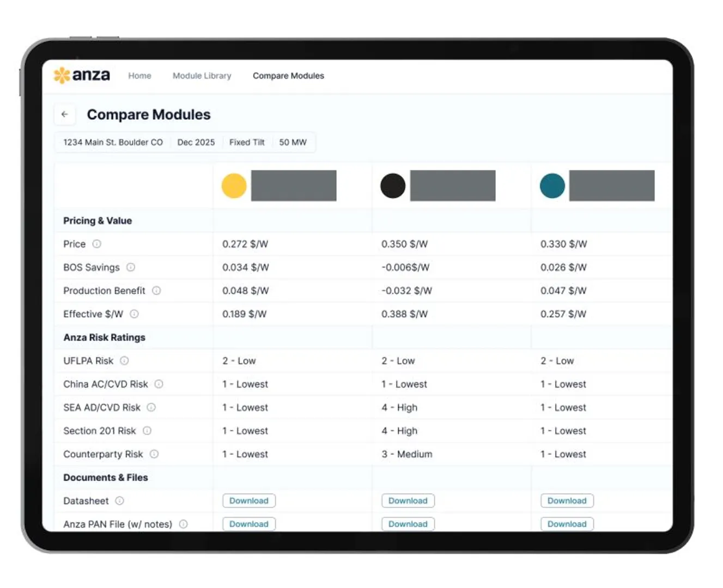Viewport: 723px width, 588px height.
Task: Open the SEA AD/CVD Risk info tooltip
Action: click(x=151, y=407)
